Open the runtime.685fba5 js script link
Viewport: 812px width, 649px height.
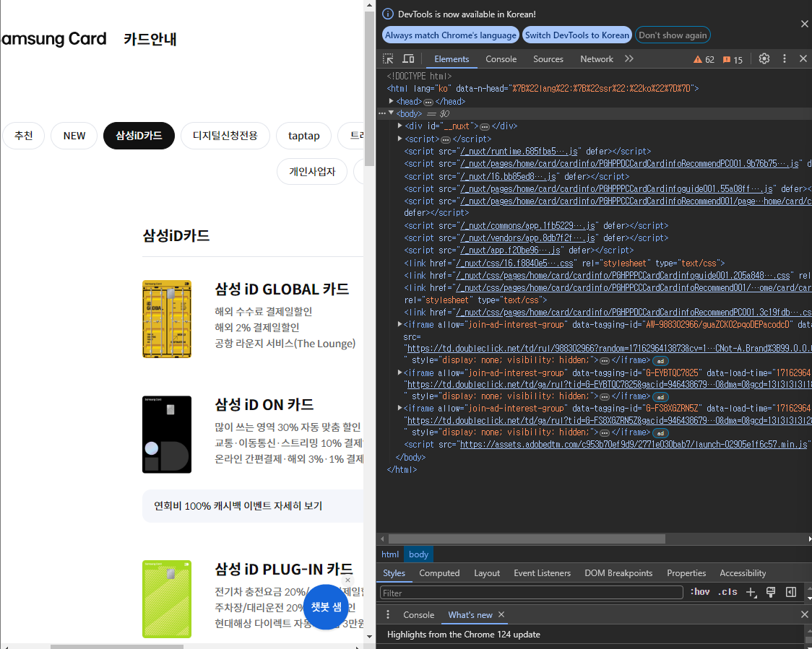click(x=519, y=151)
